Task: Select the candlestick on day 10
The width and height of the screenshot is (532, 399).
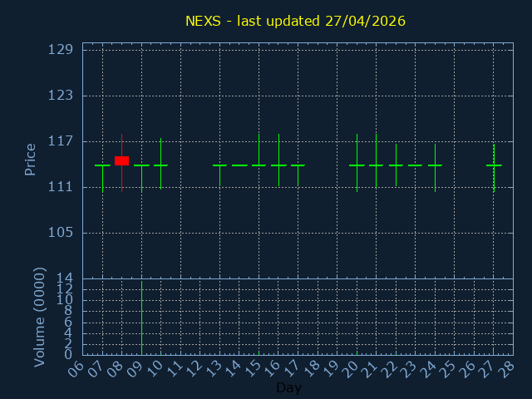Action: pos(160,165)
